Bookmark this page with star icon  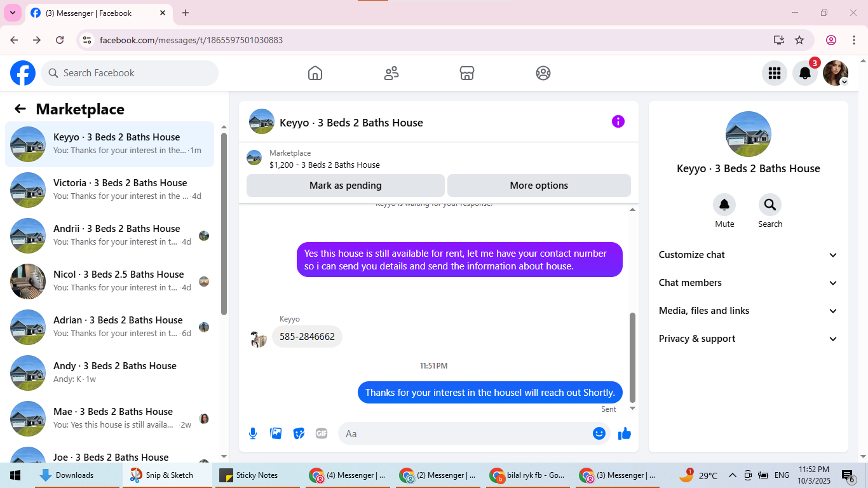[799, 40]
